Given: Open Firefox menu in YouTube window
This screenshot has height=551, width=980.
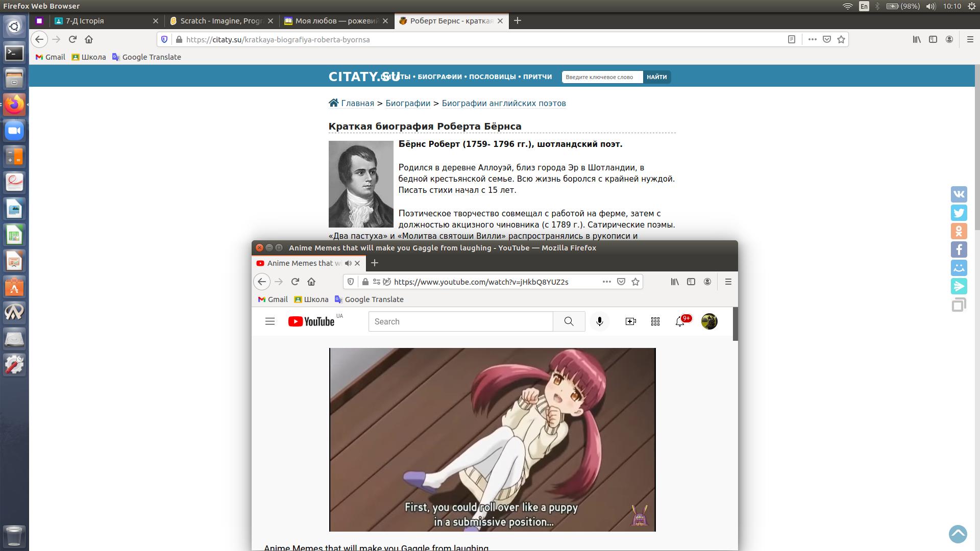Looking at the screenshot, I should [x=728, y=282].
